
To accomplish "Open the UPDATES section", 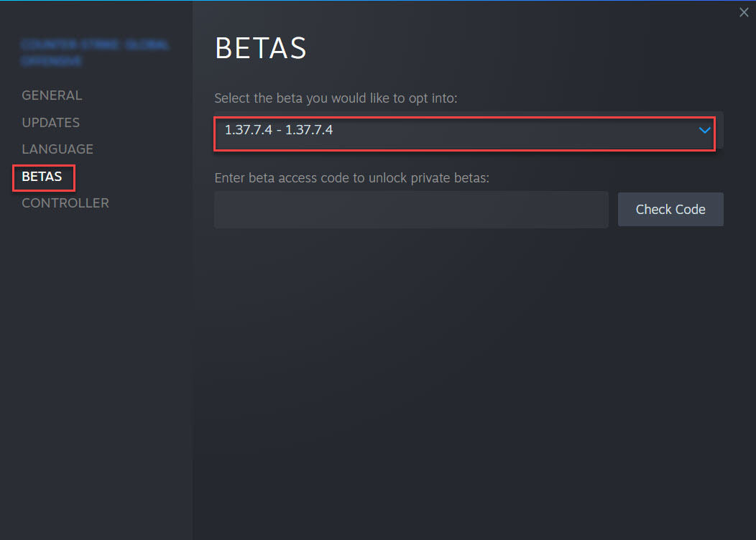I will [x=50, y=122].
